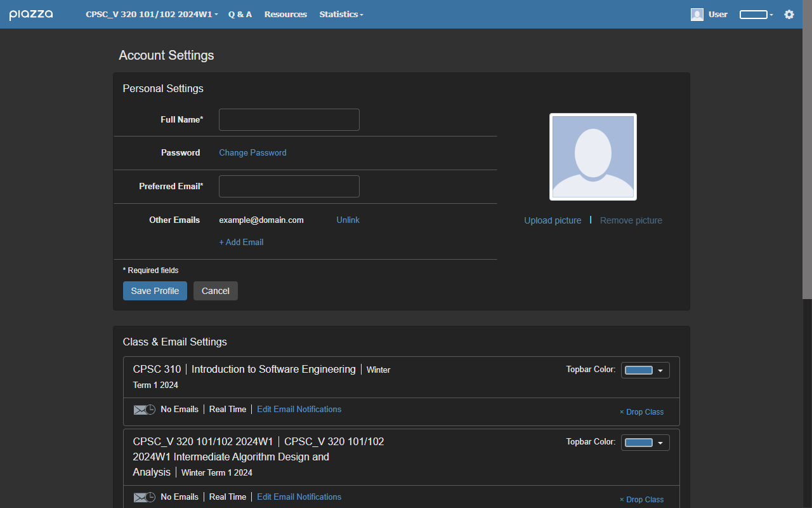Screen dimensions: 812x508
Task: Click the Full Name input field
Action: pyautogui.click(x=289, y=119)
